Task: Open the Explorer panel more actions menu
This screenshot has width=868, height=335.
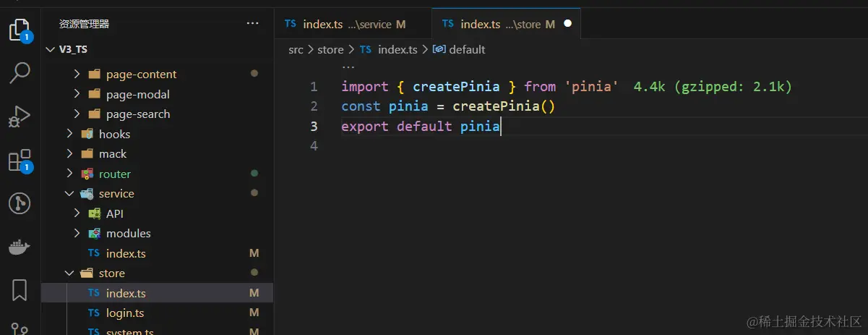Action: [252, 24]
